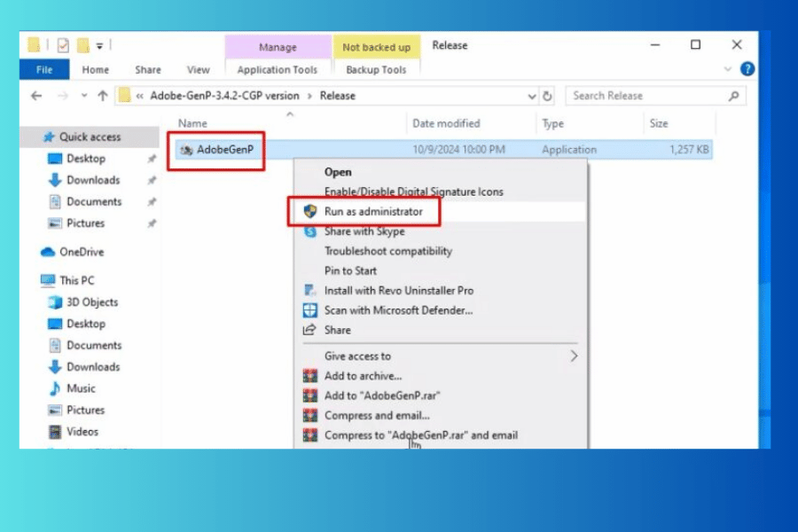Screen dimensions: 798x532
Task: Select Share with Skype in context menu
Action: [364, 231]
